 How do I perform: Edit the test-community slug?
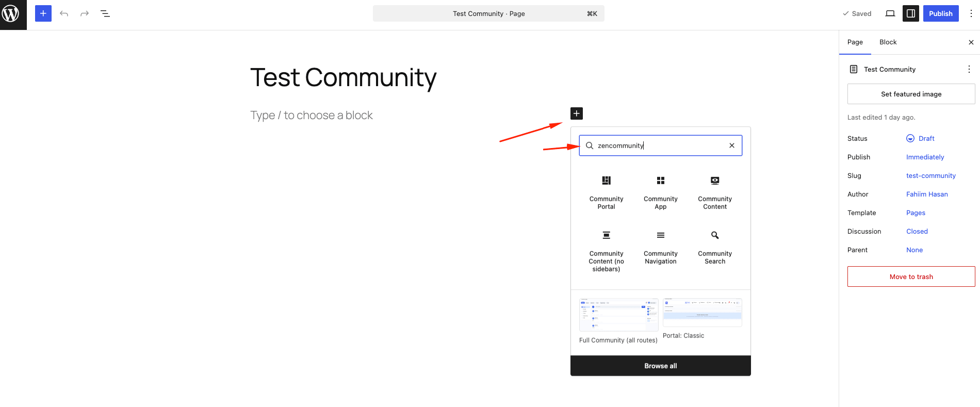click(931, 175)
